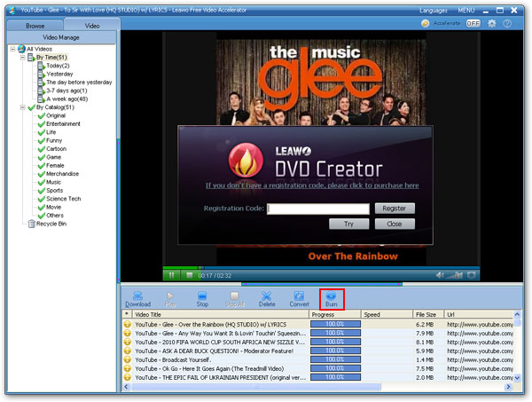Click the Close button in DVD Creator dialog
This screenshot has width=532, height=402.
pos(395,225)
